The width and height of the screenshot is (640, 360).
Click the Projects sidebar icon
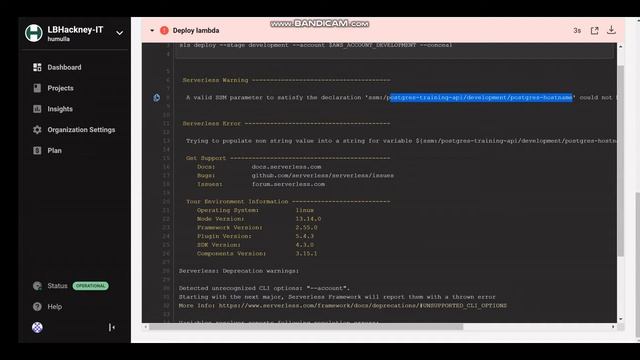(37, 88)
